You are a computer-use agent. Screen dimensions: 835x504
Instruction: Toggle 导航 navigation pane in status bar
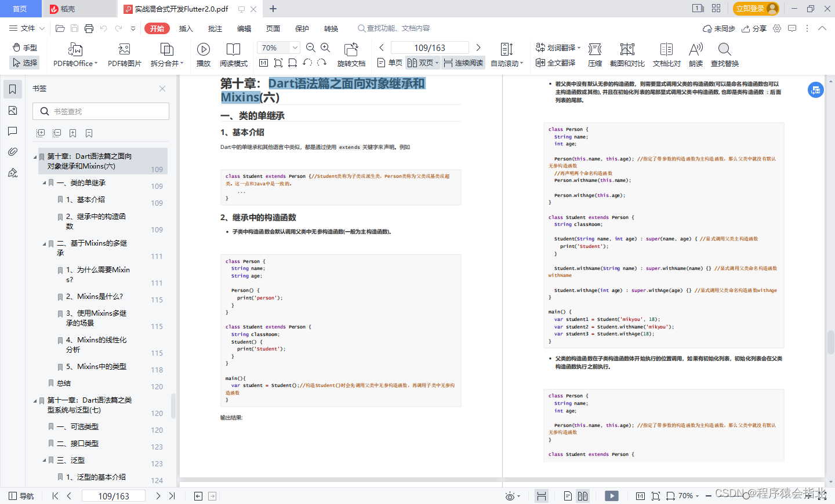click(x=21, y=496)
